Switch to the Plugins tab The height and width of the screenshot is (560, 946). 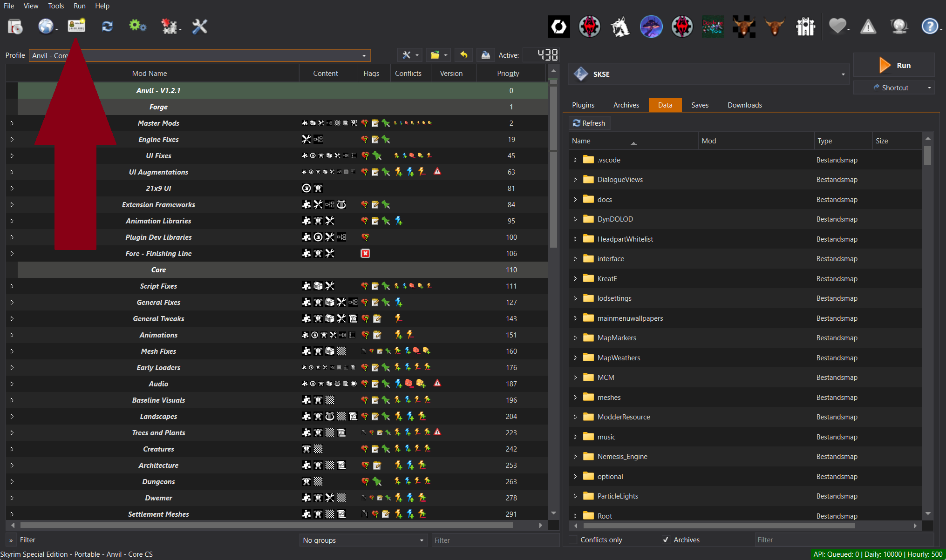pyautogui.click(x=583, y=105)
